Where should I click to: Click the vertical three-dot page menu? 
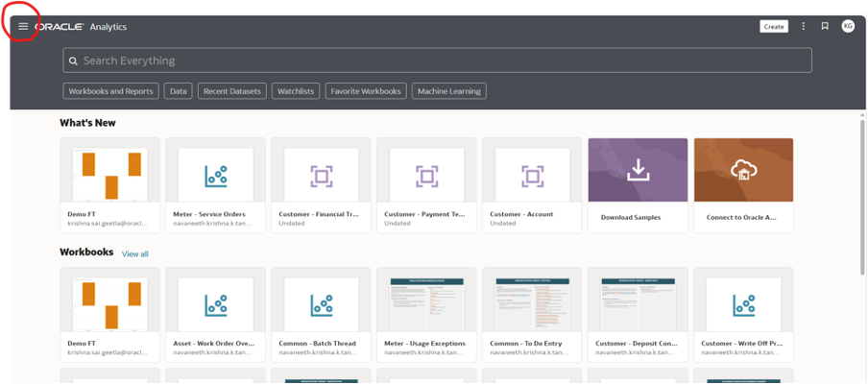tap(804, 27)
